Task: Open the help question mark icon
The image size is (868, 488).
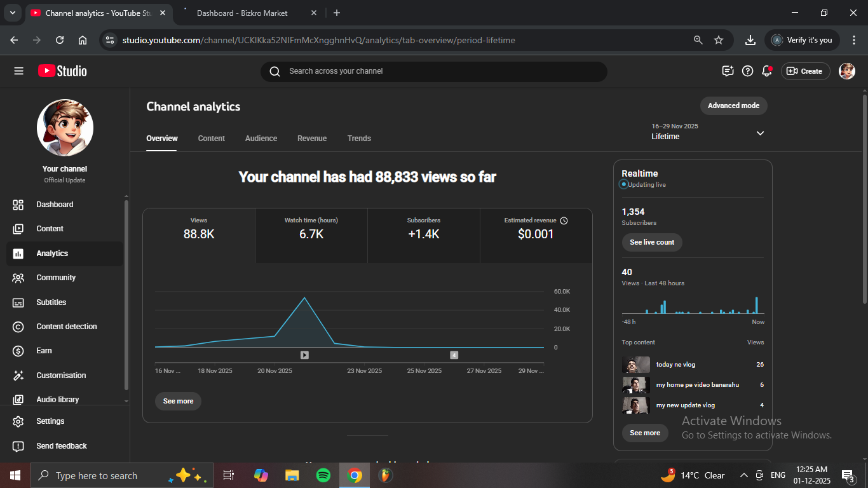Action: pos(747,71)
